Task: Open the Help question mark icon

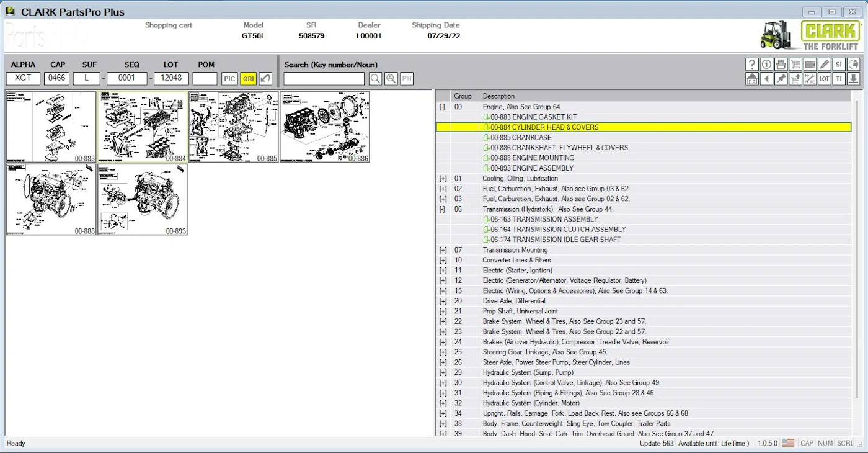Action: [751, 64]
